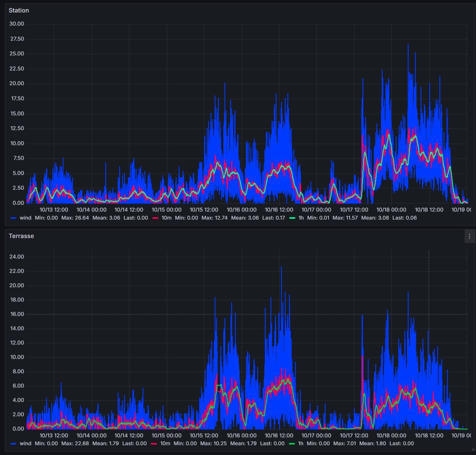Open the Station panel title menu
Viewport: 476px width, 455px height.
(x=19, y=10)
